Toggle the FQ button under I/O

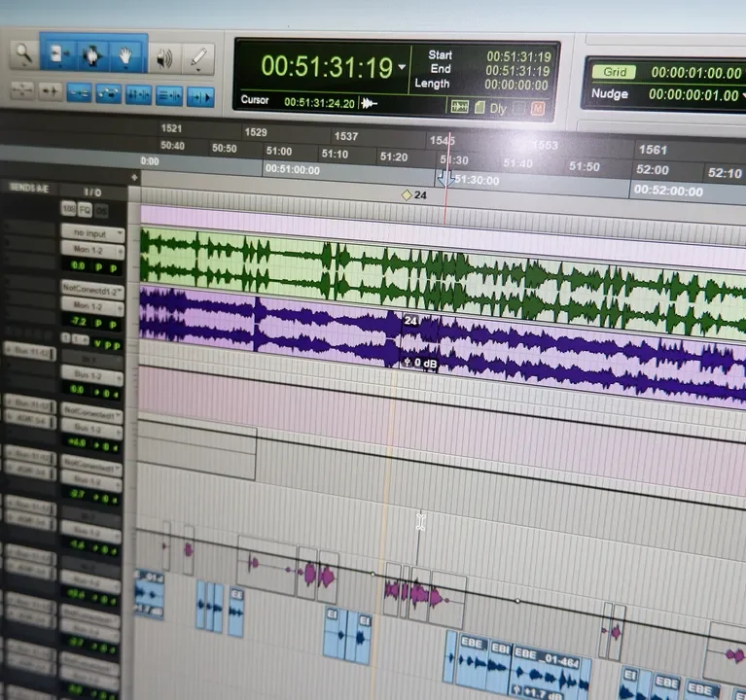85,210
